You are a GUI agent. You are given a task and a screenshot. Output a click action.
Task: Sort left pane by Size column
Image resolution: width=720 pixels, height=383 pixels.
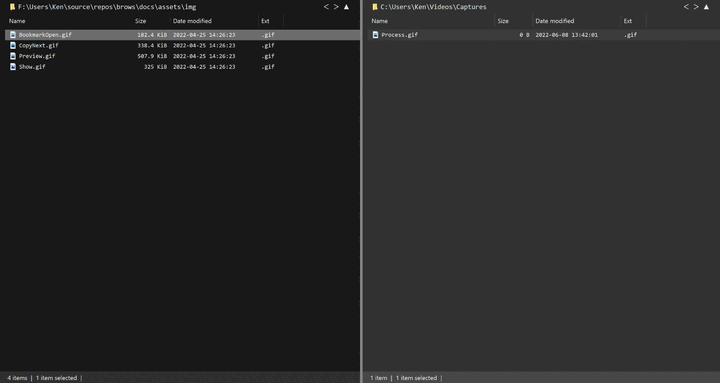[x=141, y=21]
